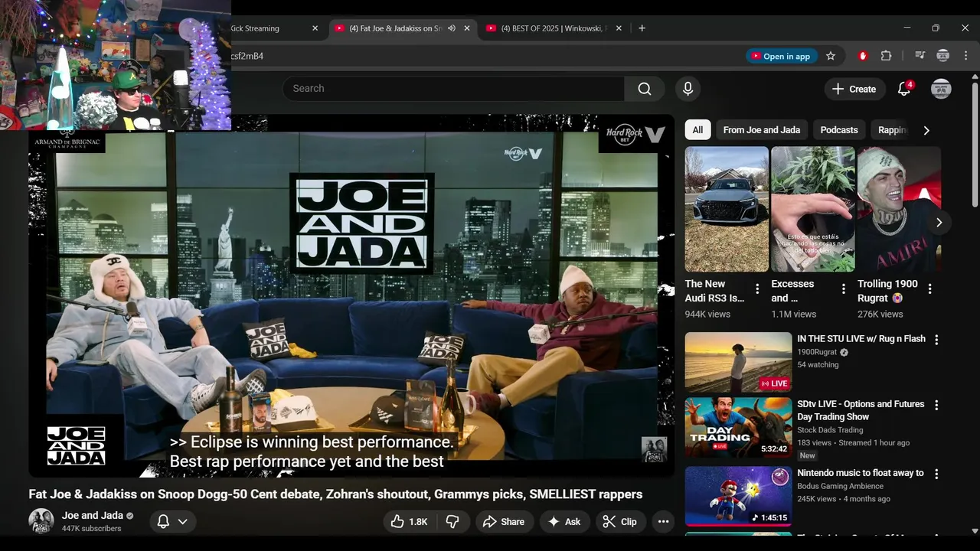
Task: Click the Create button
Action: 854,89
